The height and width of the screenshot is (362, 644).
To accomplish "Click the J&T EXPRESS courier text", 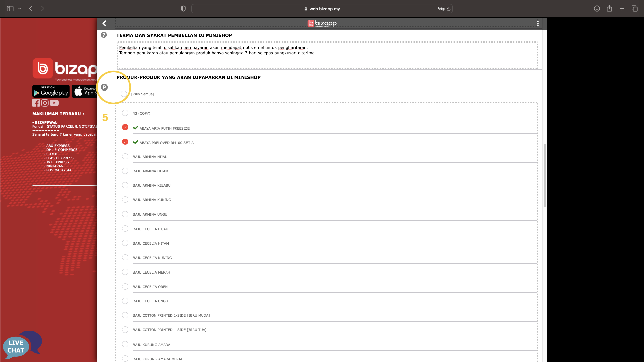I will pos(58,162).
